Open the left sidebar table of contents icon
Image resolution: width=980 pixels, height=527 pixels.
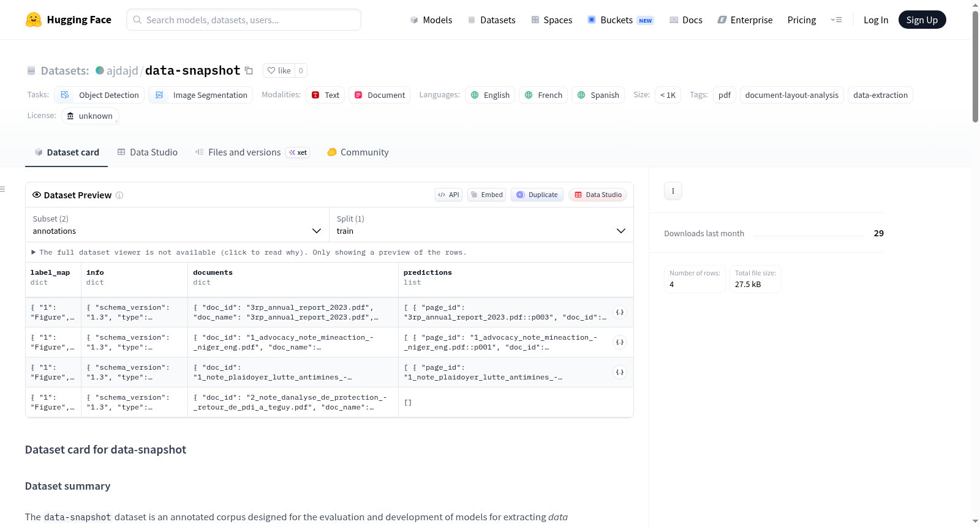(x=2, y=189)
